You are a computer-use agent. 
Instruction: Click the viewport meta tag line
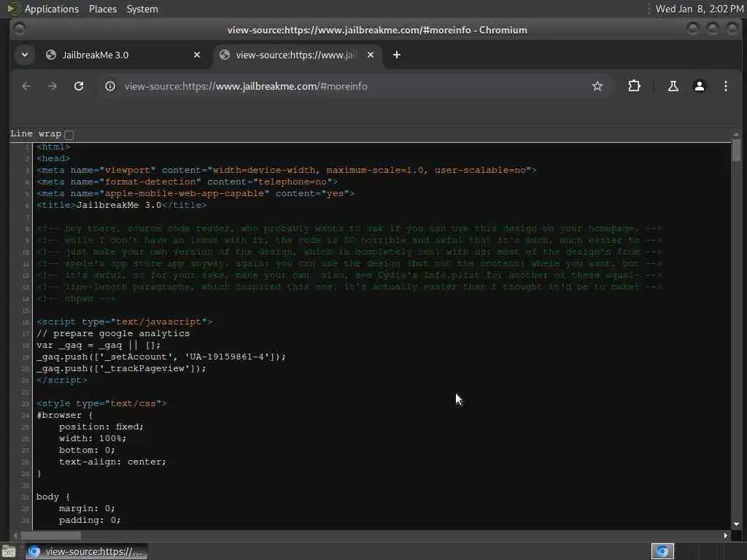[x=286, y=170]
